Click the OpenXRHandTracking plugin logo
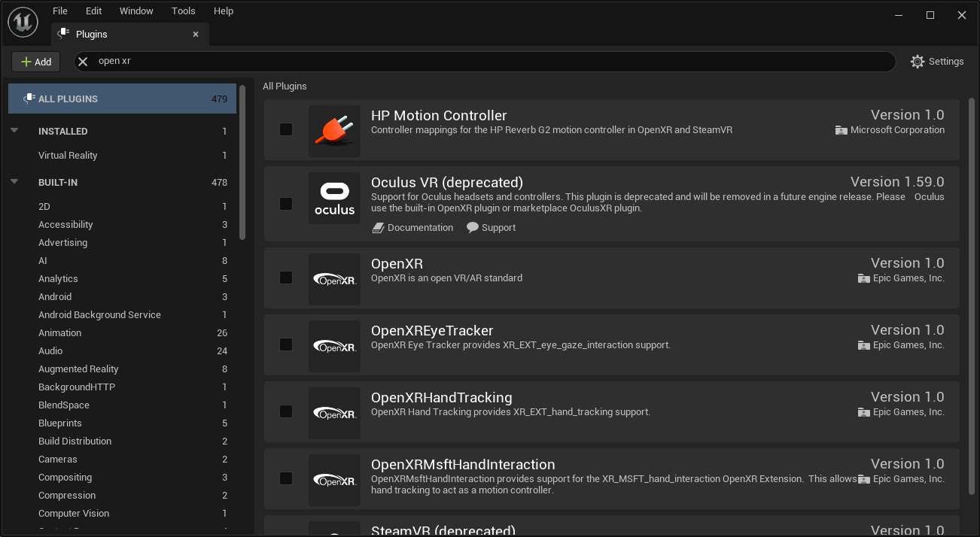 click(x=334, y=413)
